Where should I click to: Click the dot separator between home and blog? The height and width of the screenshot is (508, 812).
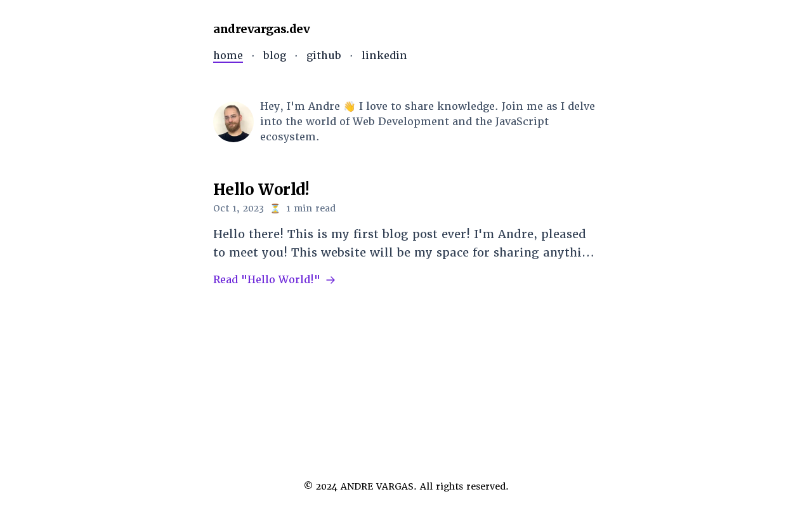pos(253,56)
